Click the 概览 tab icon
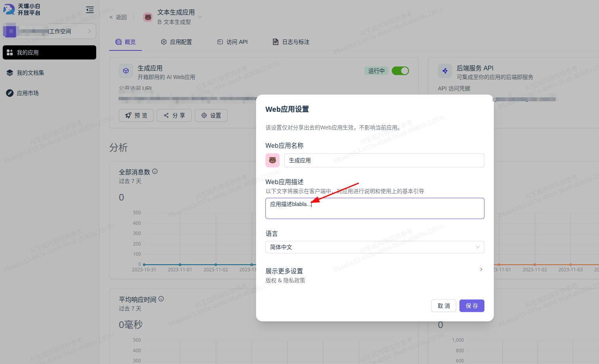 (x=118, y=42)
